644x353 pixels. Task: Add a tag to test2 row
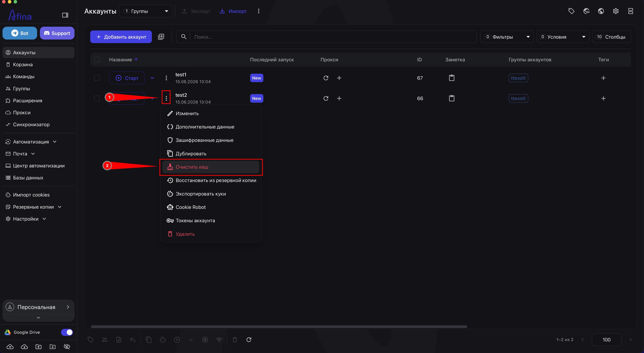[x=603, y=98]
